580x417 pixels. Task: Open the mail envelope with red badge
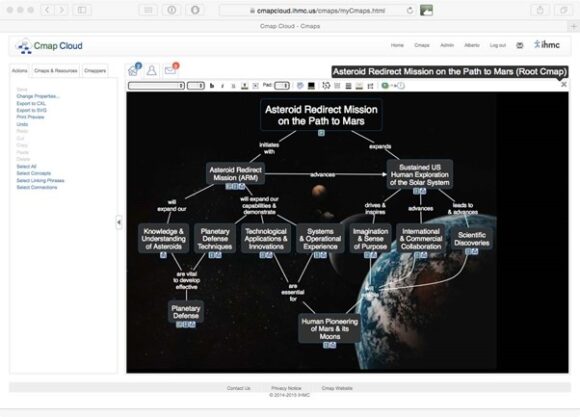point(171,69)
